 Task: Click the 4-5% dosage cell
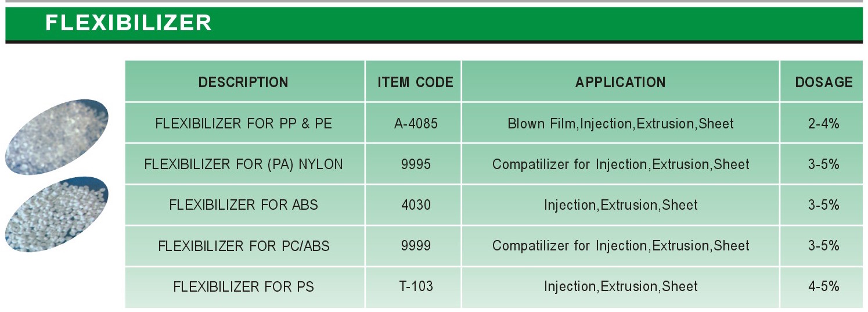(824, 286)
